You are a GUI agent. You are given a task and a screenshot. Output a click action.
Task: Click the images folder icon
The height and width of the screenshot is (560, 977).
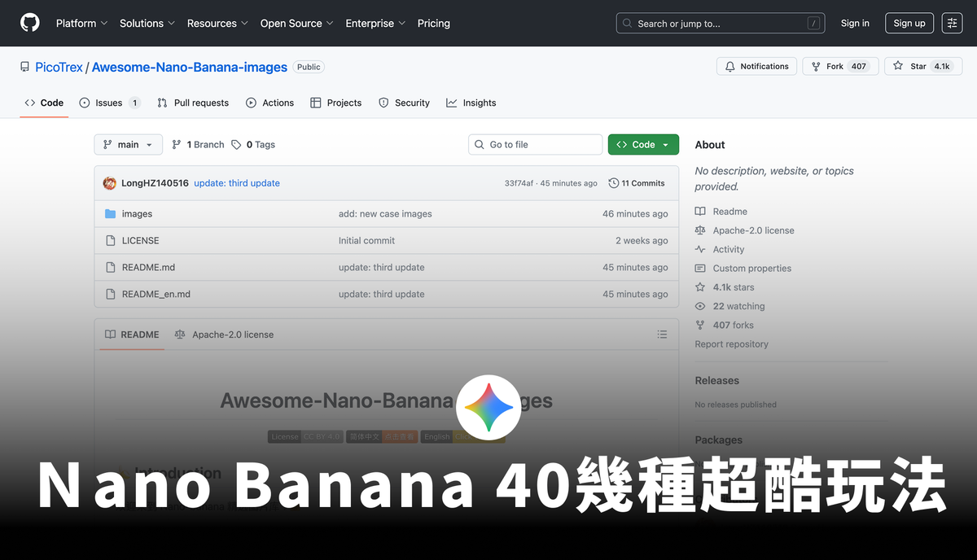(x=111, y=214)
